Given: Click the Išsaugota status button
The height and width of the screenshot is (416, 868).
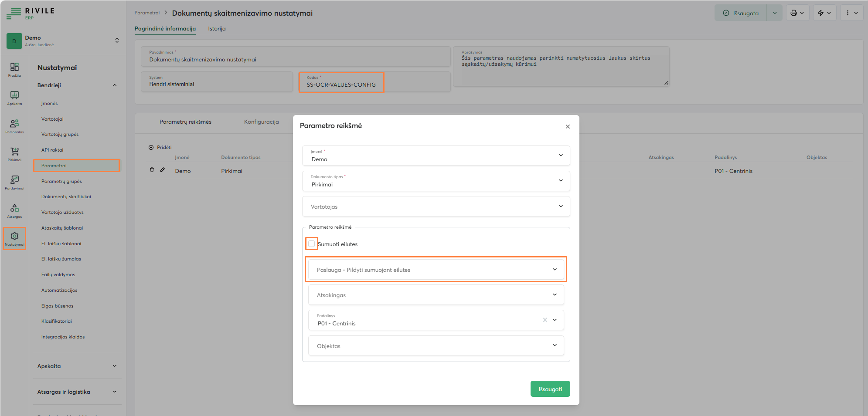Looking at the screenshot, I should coord(741,13).
